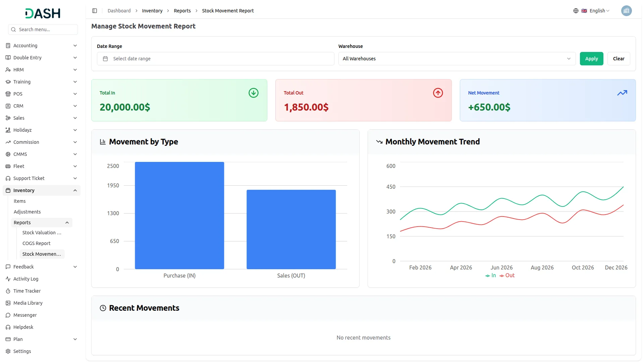
Task: Click the Messenger sidebar icon
Action: [x=8, y=315]
